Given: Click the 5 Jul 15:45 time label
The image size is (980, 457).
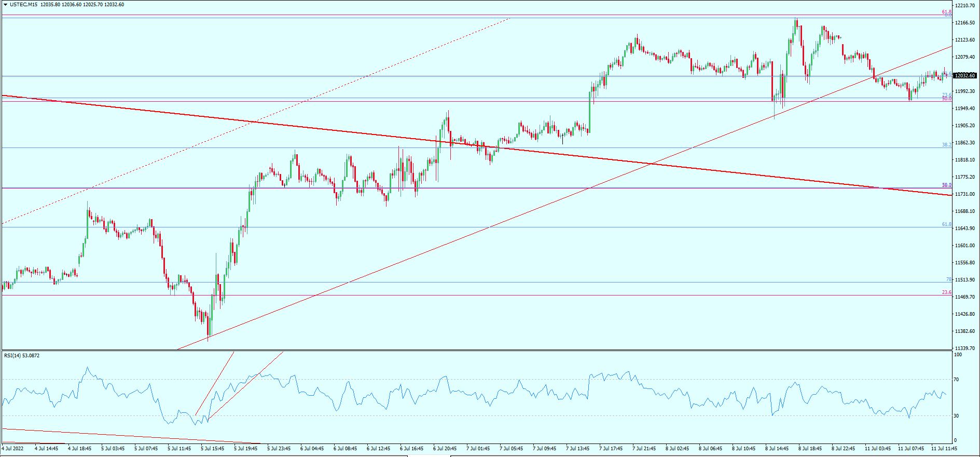Looking at the screenshot, I should tap(212, 448).
